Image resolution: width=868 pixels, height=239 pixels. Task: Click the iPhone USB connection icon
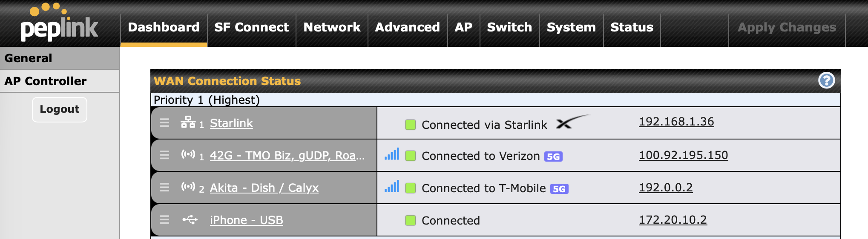(190, 219)
